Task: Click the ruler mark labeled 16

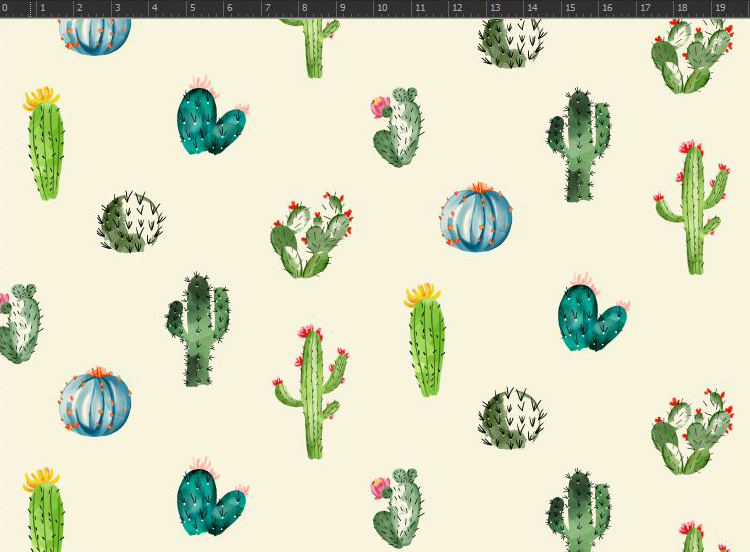Action: tap(607, 8)
